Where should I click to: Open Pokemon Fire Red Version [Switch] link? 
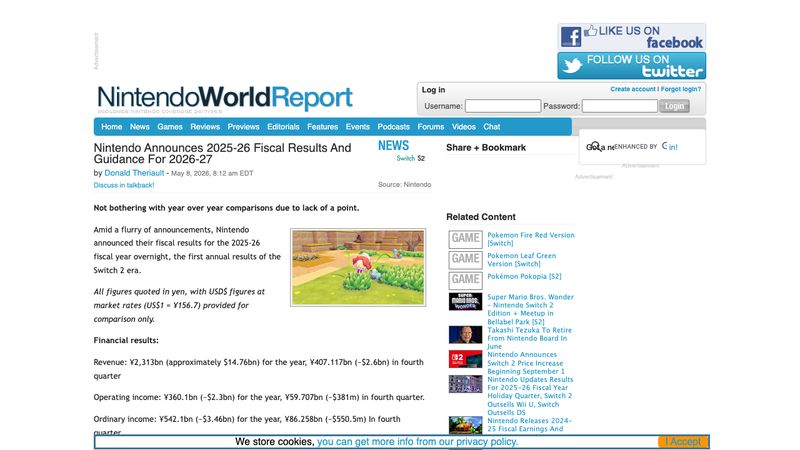(531, 239)
